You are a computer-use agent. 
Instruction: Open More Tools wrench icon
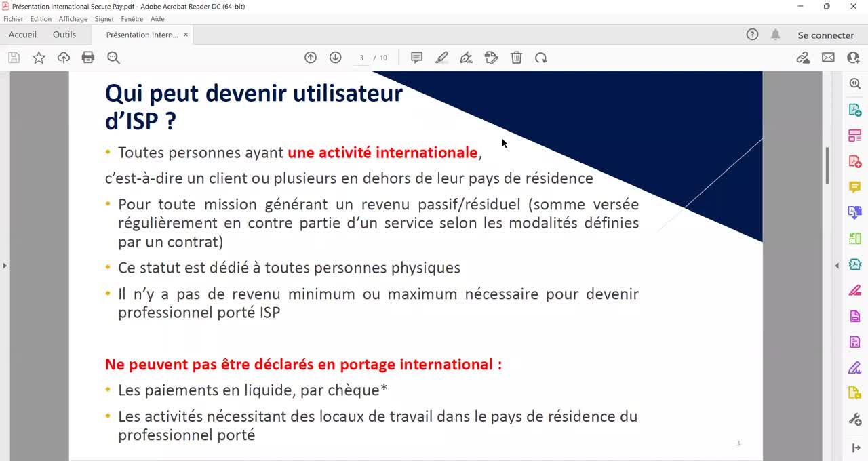coord(854,419)
